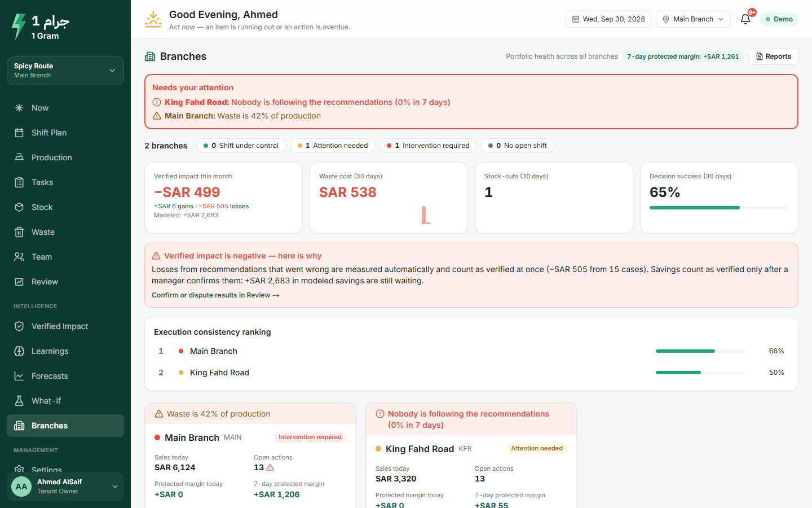Click the Branches building icon in header
The height and width of the screenshot is (508, 812).
(x=150, y=56)
